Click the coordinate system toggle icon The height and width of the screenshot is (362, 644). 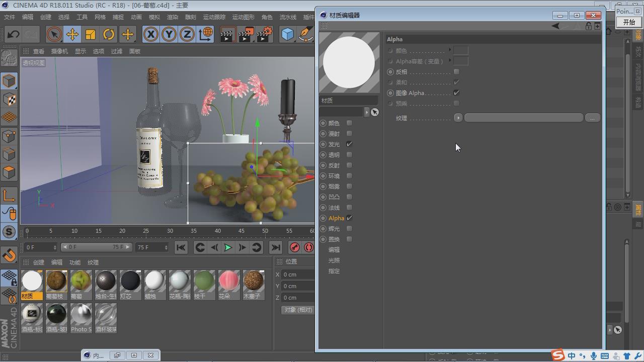pyautogui.click(x=205, y=34)
